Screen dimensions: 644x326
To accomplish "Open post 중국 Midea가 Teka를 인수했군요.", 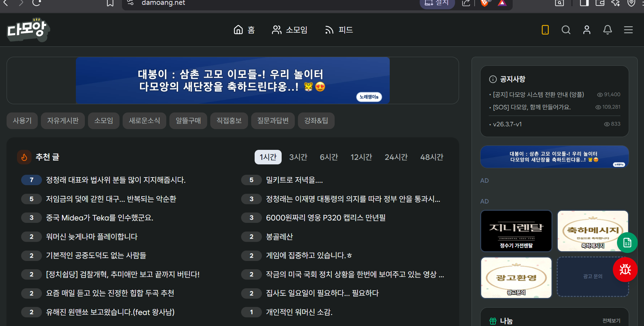I will pyautogui.click(x=99, y=218).
